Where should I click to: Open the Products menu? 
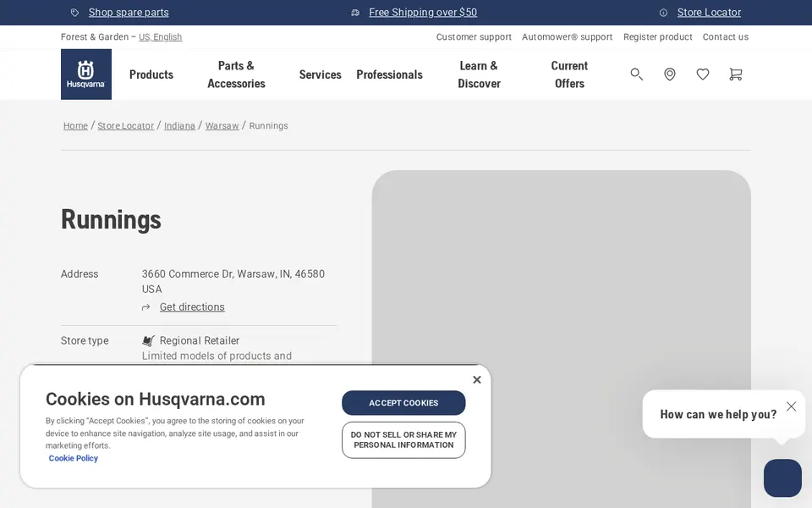pyautogui.click(x=151, y=75)
